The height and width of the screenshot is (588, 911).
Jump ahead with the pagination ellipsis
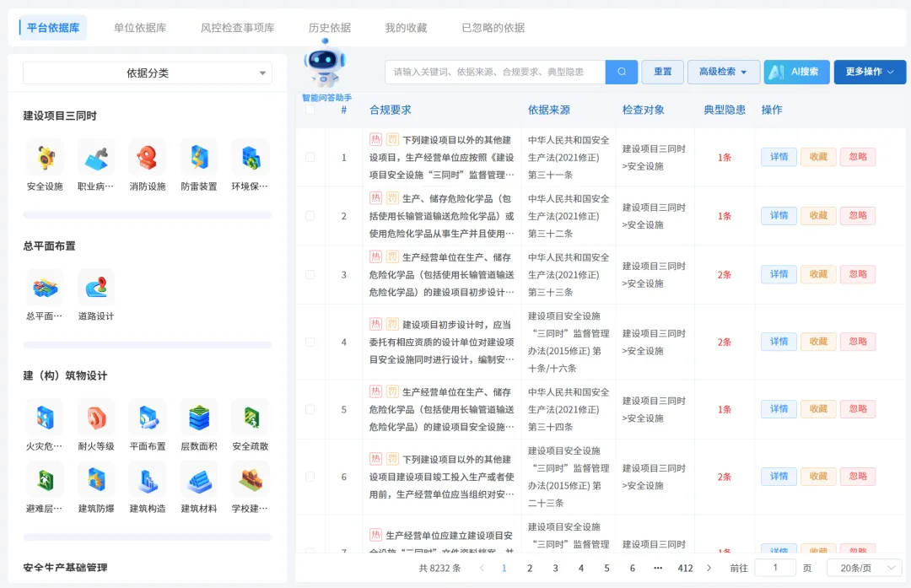658,568
